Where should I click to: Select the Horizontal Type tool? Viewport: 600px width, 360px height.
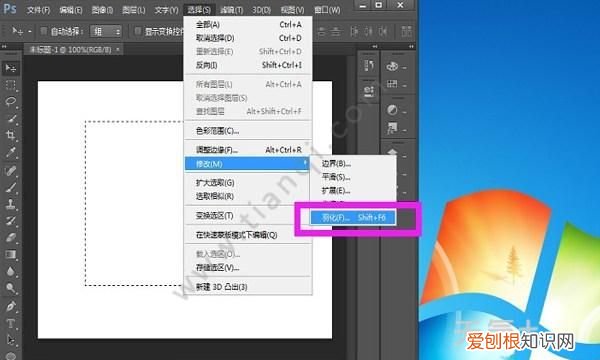11,323
